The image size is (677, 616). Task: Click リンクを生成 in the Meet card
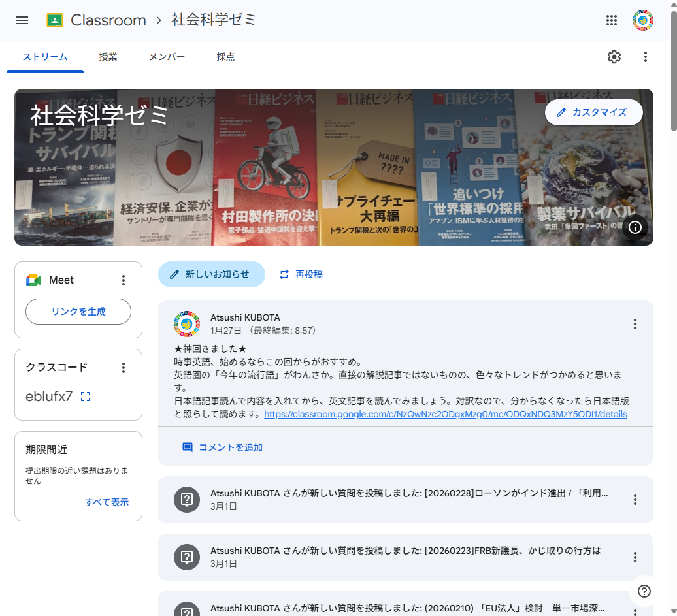coord(78,312)
